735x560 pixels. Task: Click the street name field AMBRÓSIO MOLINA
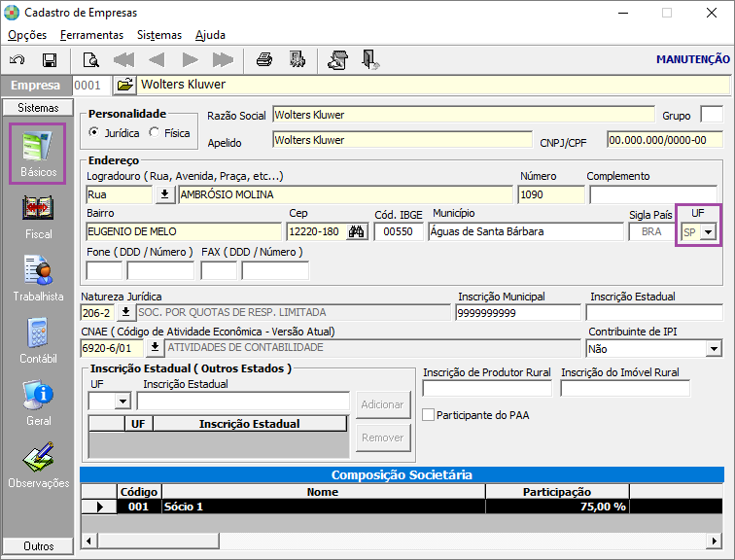click(345, 194)
